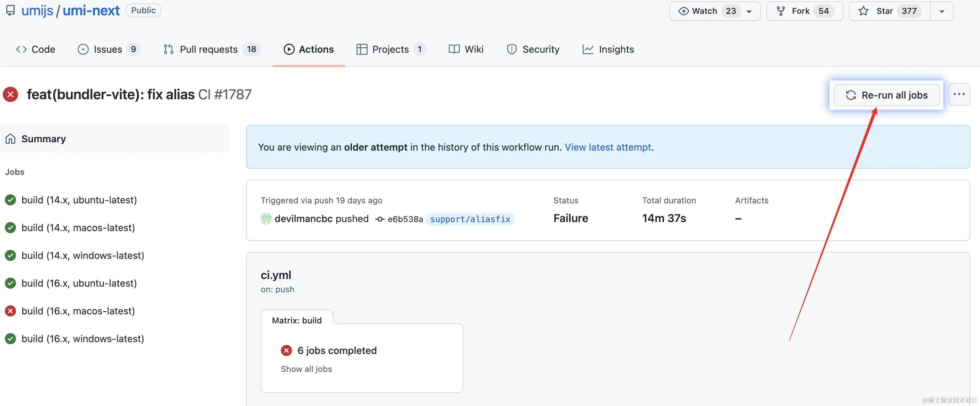The image size is (980, 406).
Task: Follow the View latest attempt link
Action: 608,147
